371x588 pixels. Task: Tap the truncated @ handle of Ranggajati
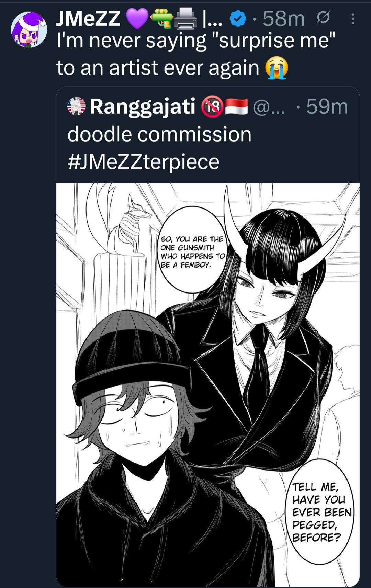(x=269, y=107)
